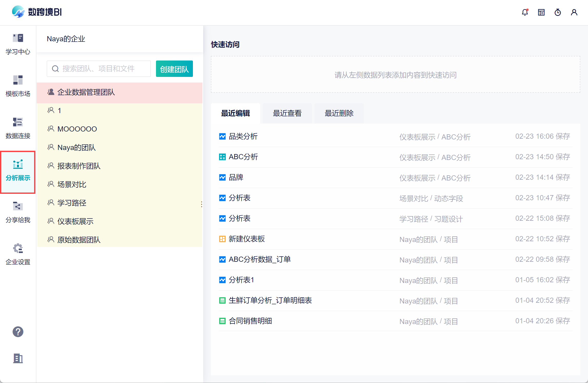Go to 学习中心 in sidebar

(x=18, y=44)
